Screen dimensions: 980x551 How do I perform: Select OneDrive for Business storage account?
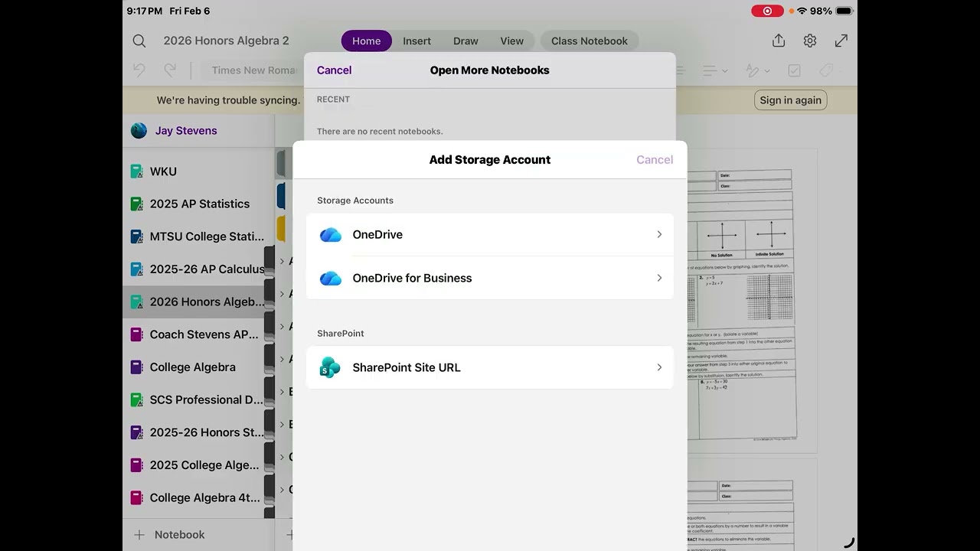(x=490, y=279)
